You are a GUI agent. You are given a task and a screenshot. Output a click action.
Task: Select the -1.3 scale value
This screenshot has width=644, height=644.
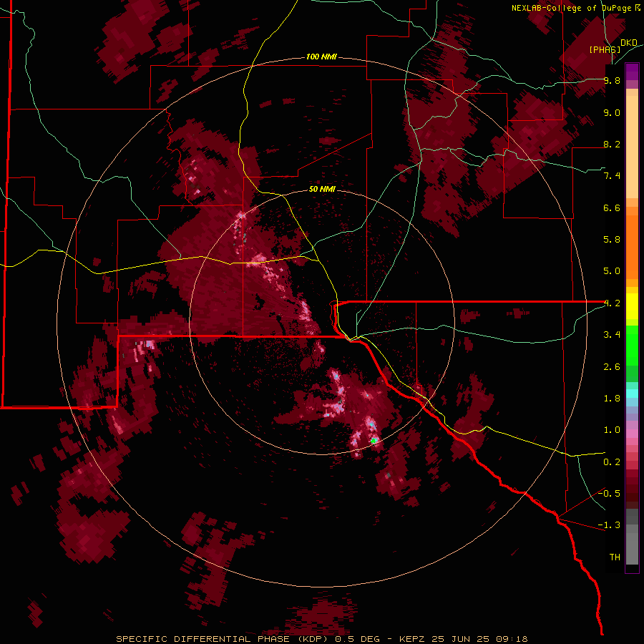coord(610,525)
